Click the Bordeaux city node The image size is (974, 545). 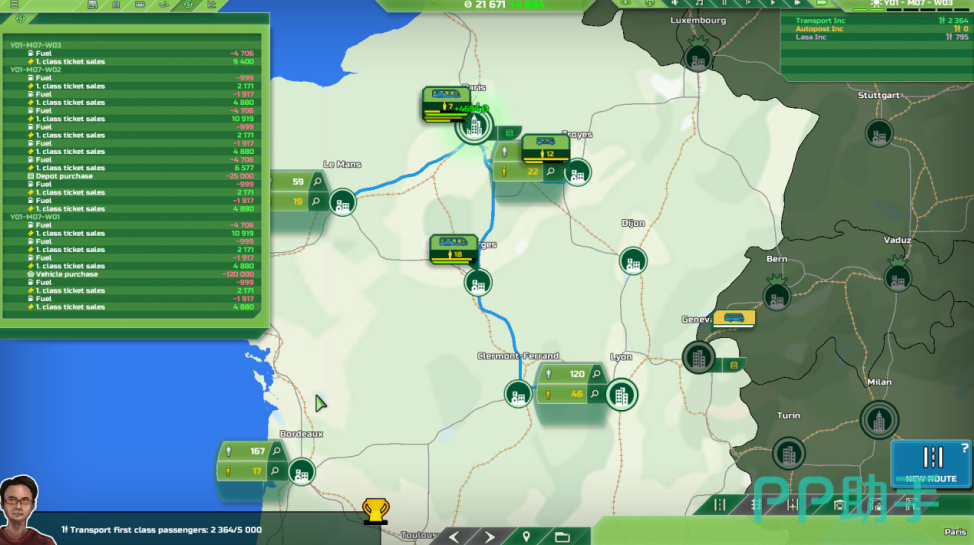coord(302,472)
